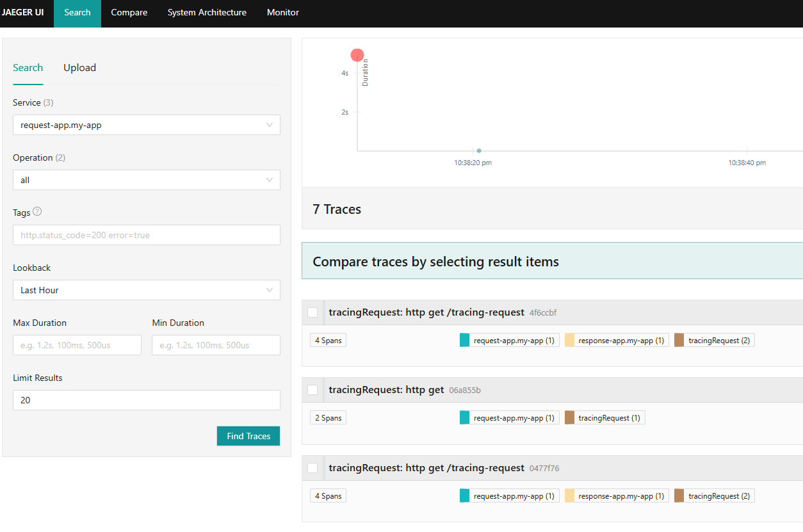Click the Max Duration input
803x532 pixels.
[77, 345]
